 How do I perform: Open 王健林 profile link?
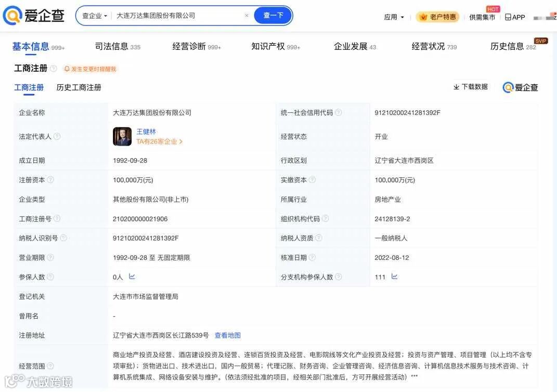[x=146, y=132]
